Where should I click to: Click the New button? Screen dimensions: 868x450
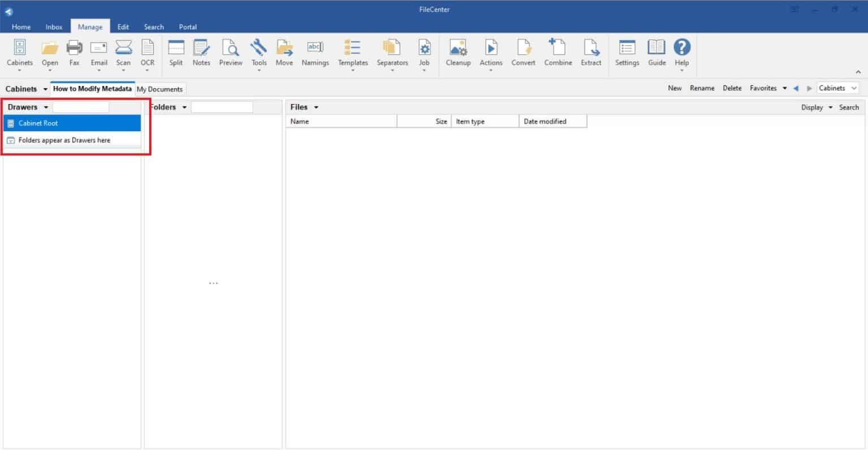pyautogui.click(x=675, y=88)
